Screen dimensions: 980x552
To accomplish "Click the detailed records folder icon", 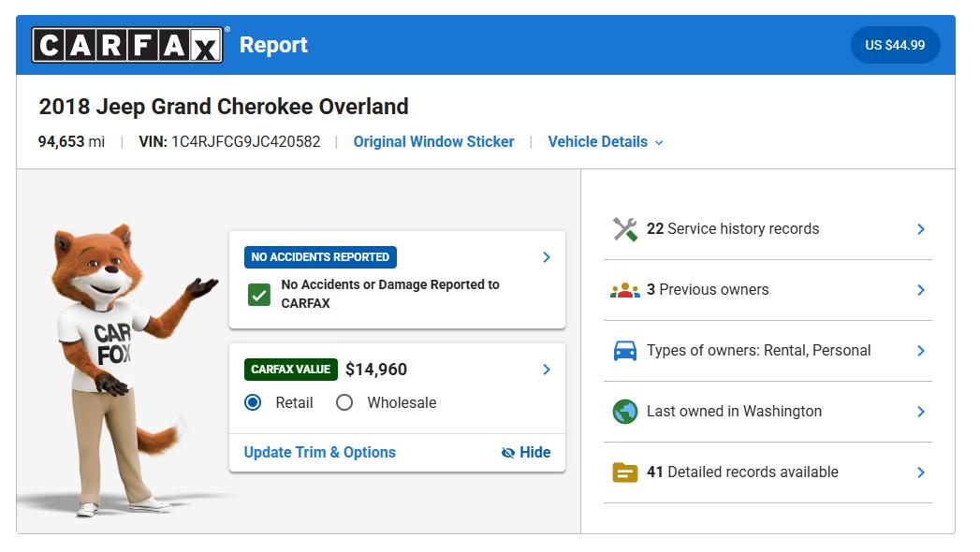I will pos(624,472).
